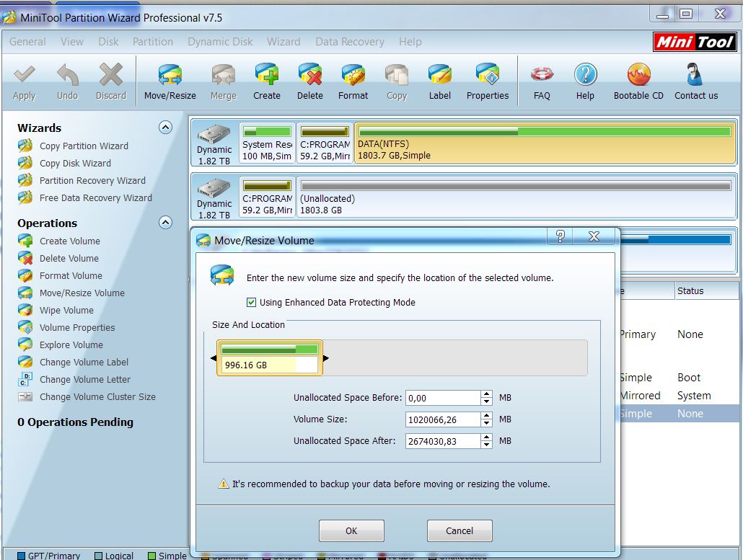Click dialog help question mark button

point(560,236)
